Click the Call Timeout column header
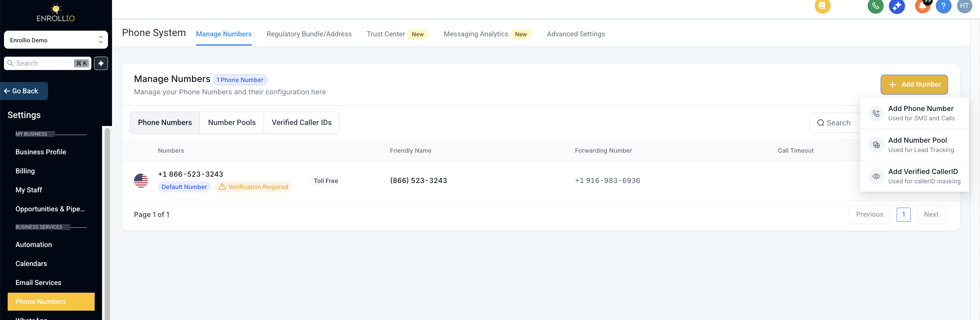The image size is (980, 320). pyautogui.click(x=795, y=151)
